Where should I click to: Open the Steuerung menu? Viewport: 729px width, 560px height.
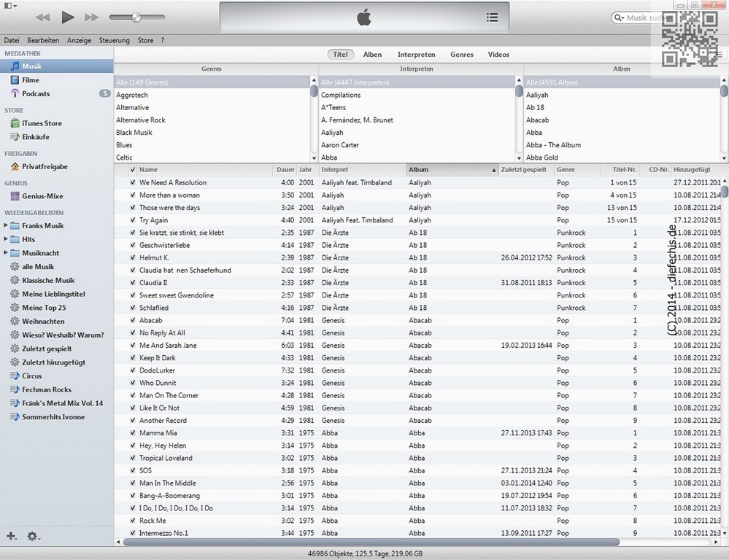115,40
